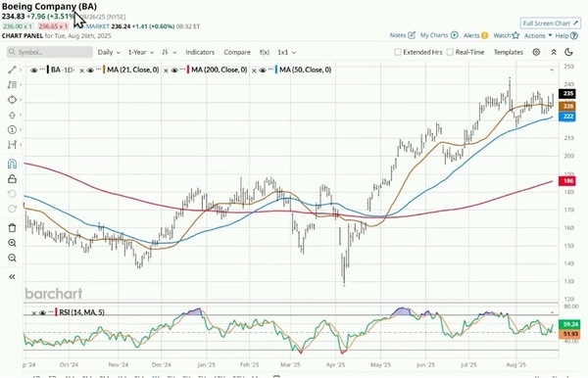Click the brown MA 21 color swatch

[104, 70]
